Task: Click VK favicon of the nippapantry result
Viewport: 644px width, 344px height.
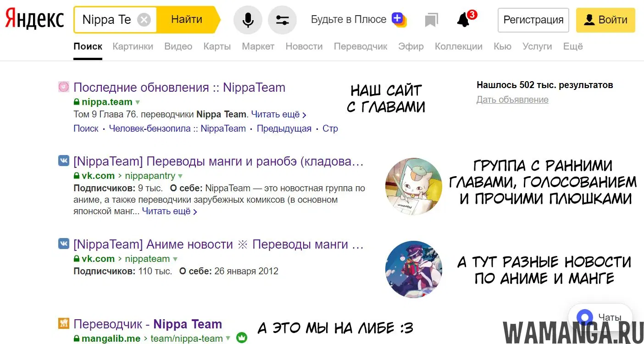Action: (64, 161)
